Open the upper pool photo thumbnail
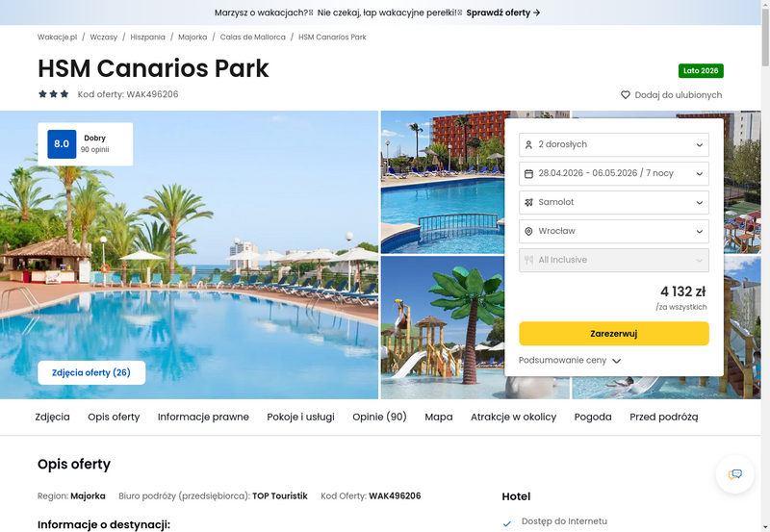770x532 pixels. (443, 182)
